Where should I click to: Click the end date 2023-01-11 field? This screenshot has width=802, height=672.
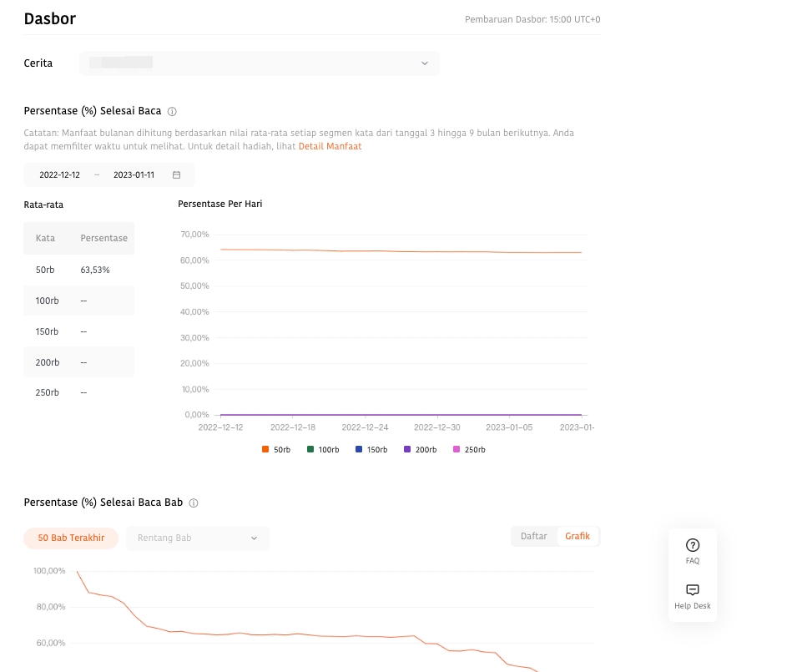point(134,174)
